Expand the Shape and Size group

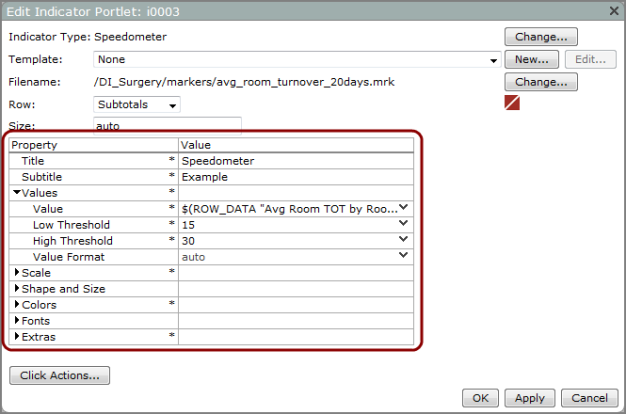17,289
